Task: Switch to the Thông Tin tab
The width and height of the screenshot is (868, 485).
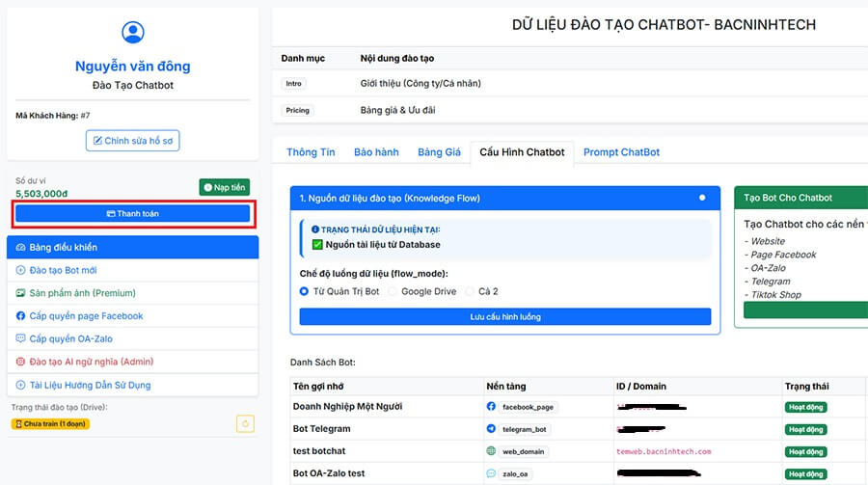Action: tap(311, 152)
